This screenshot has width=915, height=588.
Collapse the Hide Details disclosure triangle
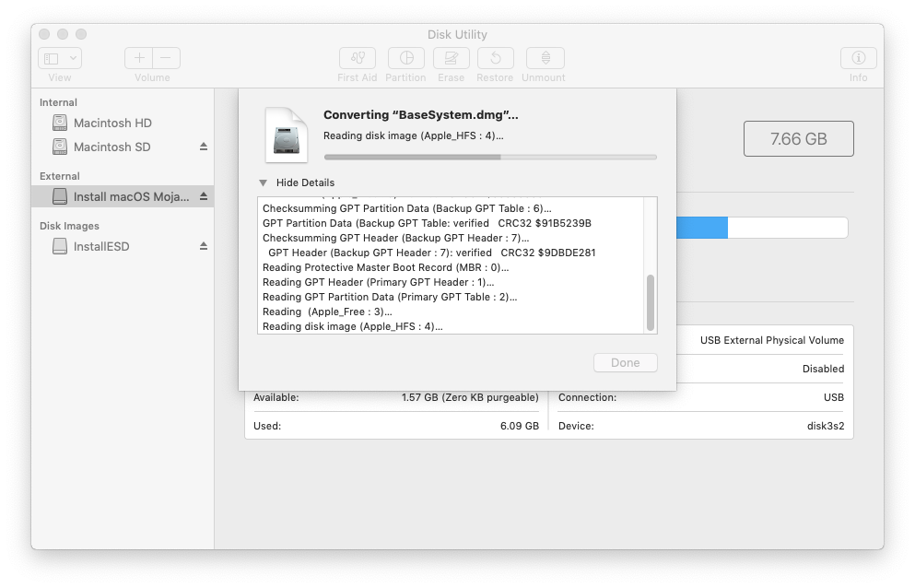pyautogui.click(x=264, y=182)
